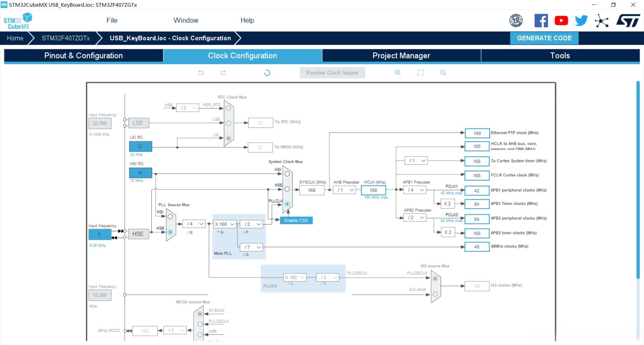Go to the STM32F407ZGTx breadcrumb
Viewport: 644px width, 345px height.
pos(66,38)
